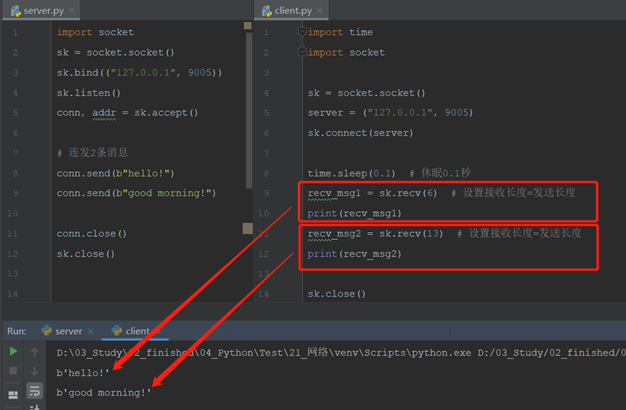Collapse the import time fold marker

coord(302,32)
